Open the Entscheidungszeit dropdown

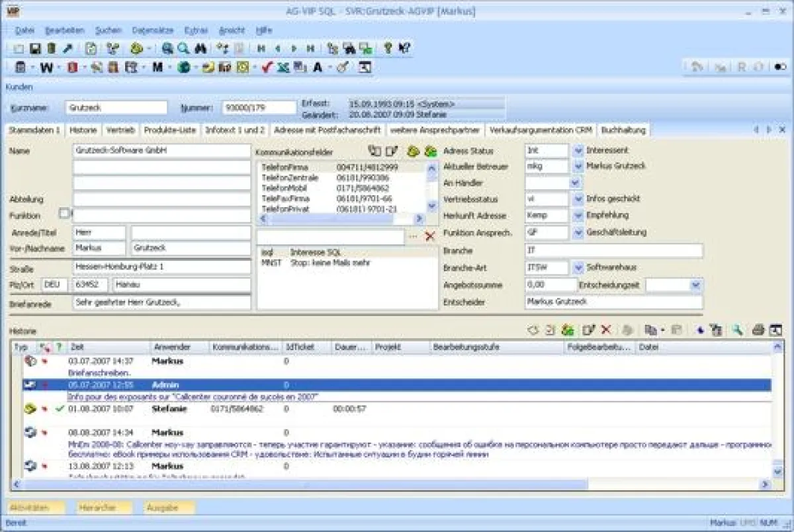point(695,285)
